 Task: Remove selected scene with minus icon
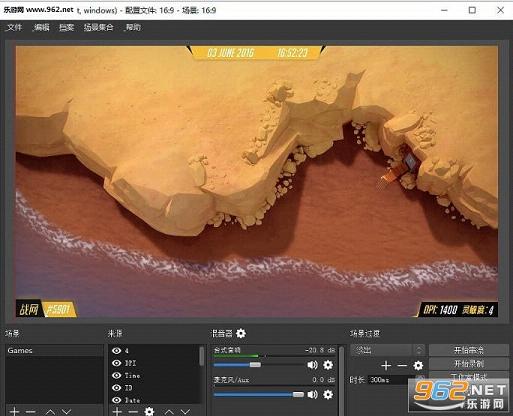[x=31, y=412]
